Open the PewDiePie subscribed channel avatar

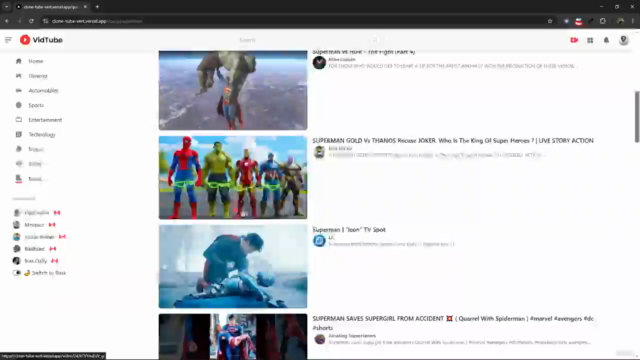point(17,213)
